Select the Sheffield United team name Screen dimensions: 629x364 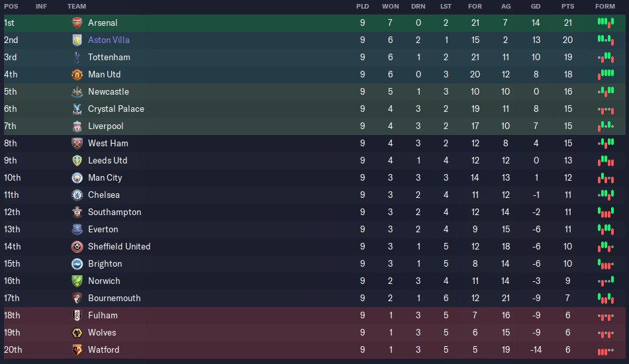tap(119, 247)
